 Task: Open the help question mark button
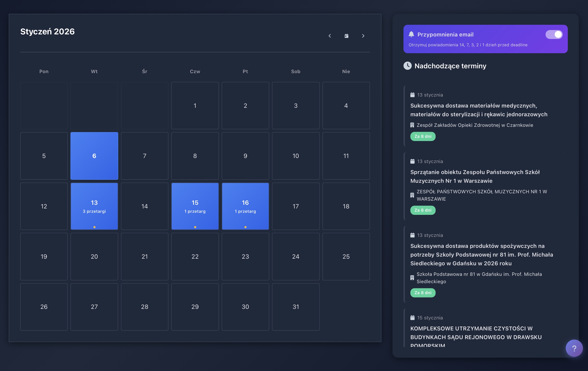[x=574, y=348]
